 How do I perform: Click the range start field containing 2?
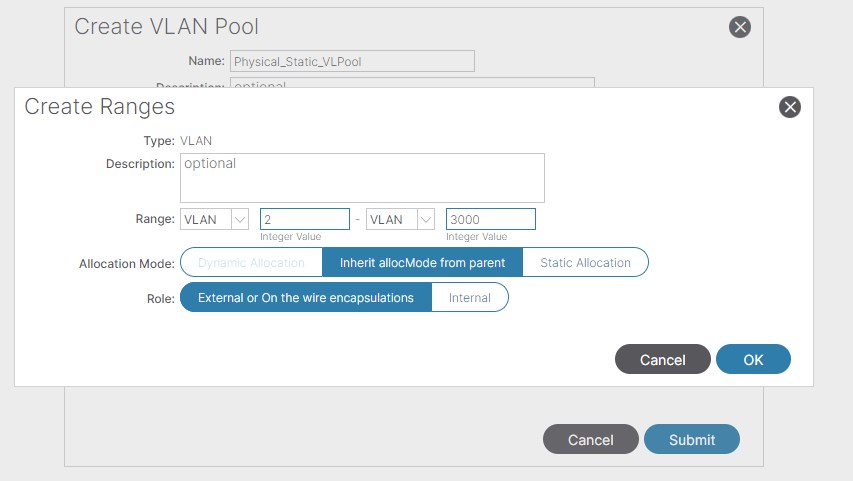click(x=304, y=219)
